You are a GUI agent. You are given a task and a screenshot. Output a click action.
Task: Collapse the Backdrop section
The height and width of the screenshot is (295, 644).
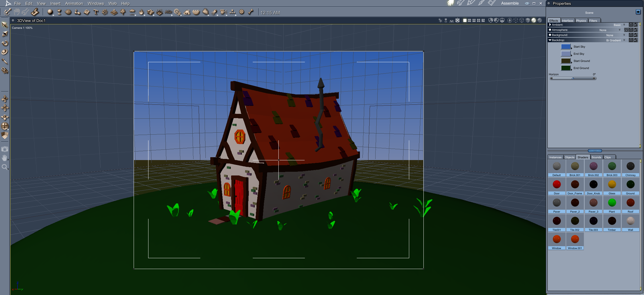tap(550, 40)
